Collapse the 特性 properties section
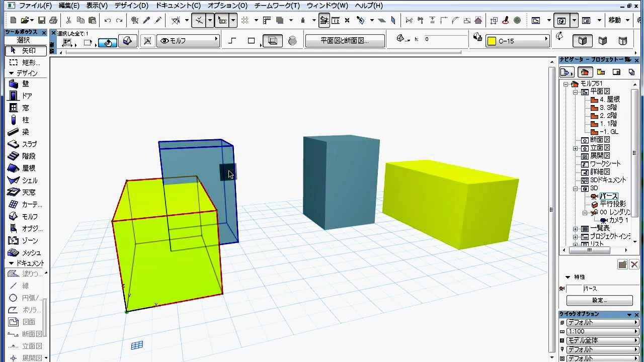The image size is (644, 362). pyautogui.click(x=568, y=277)
